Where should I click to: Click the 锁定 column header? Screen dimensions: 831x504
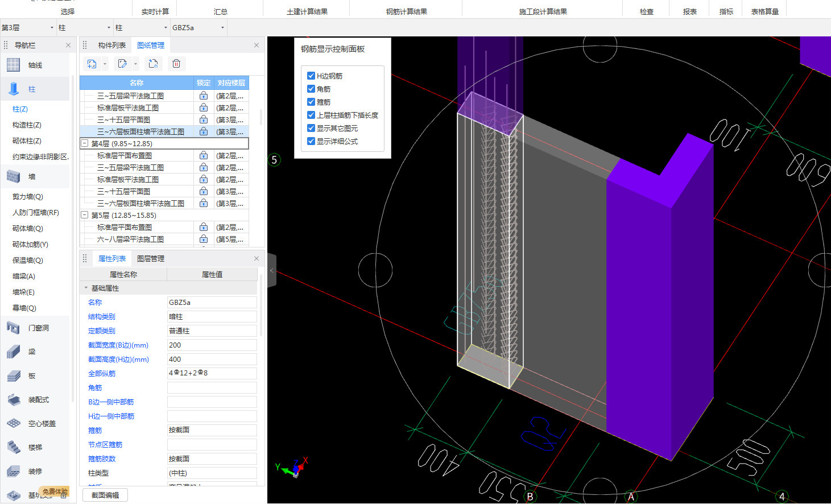point(204,82)
